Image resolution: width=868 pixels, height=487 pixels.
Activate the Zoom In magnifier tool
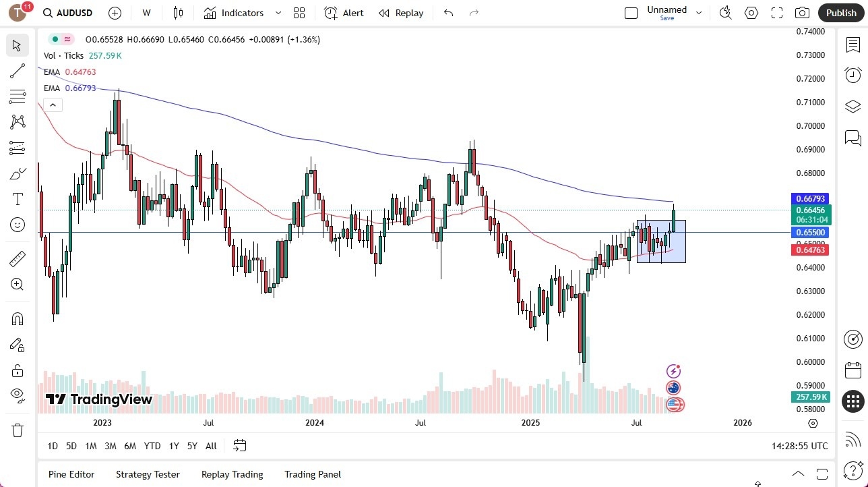click(18, 284)
